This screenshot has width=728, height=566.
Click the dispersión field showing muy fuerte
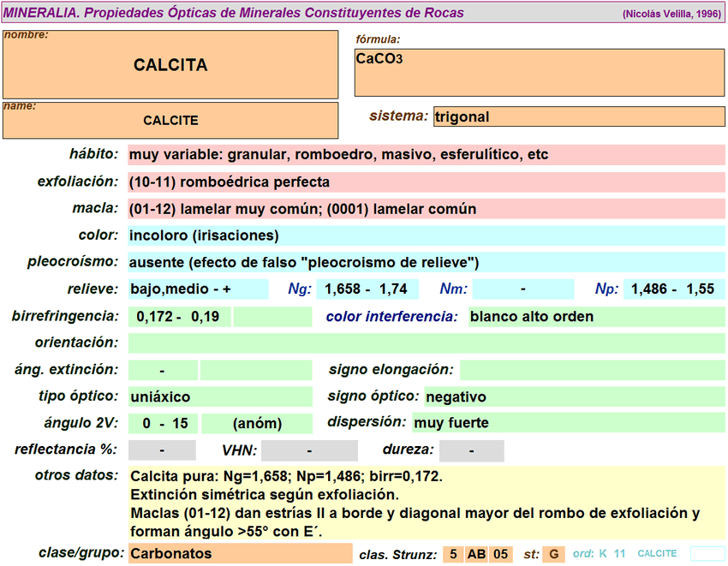(x=568, y=423)
